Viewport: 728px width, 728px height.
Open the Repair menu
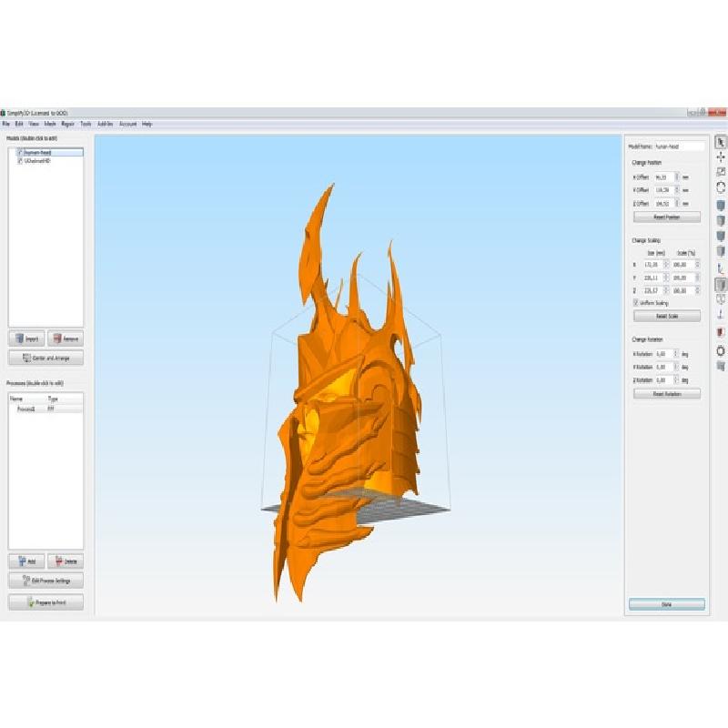pyautogui.click(x=67, y=124)
